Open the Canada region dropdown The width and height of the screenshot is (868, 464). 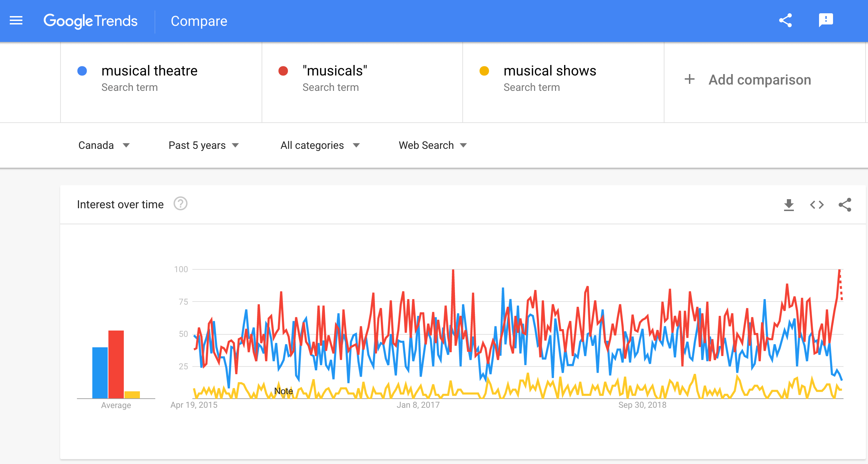(104, 145)
